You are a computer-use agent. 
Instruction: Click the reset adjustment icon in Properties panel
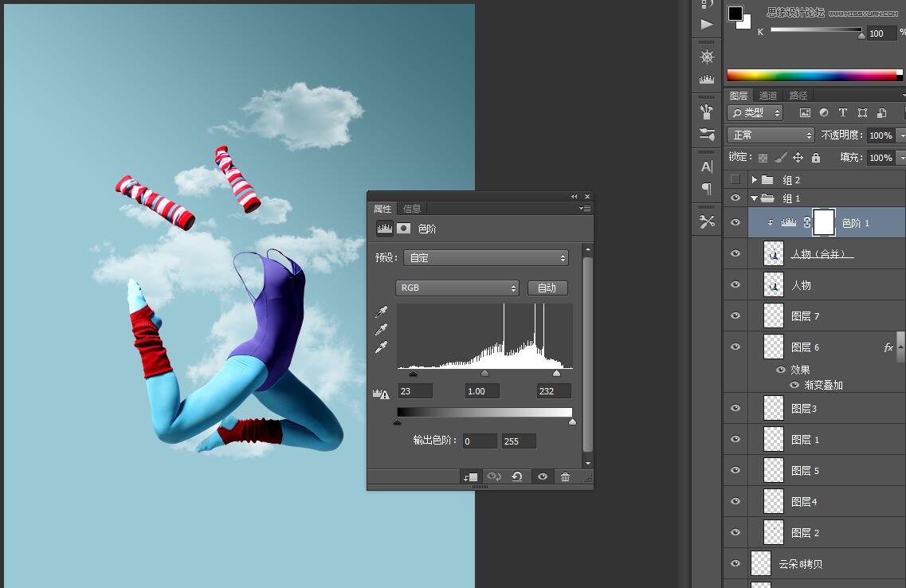tap(517, 476)
